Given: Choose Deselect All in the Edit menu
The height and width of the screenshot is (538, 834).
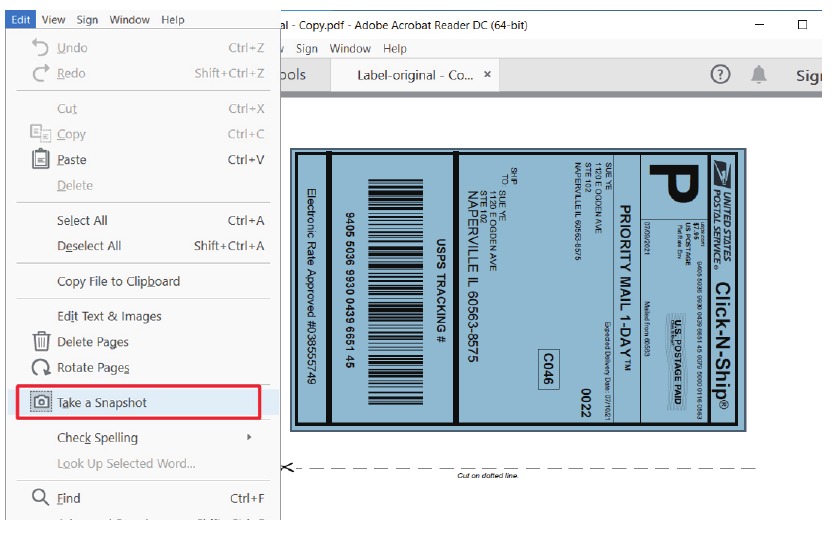Looking at the screenshot, I should click(x=144, y=246).
